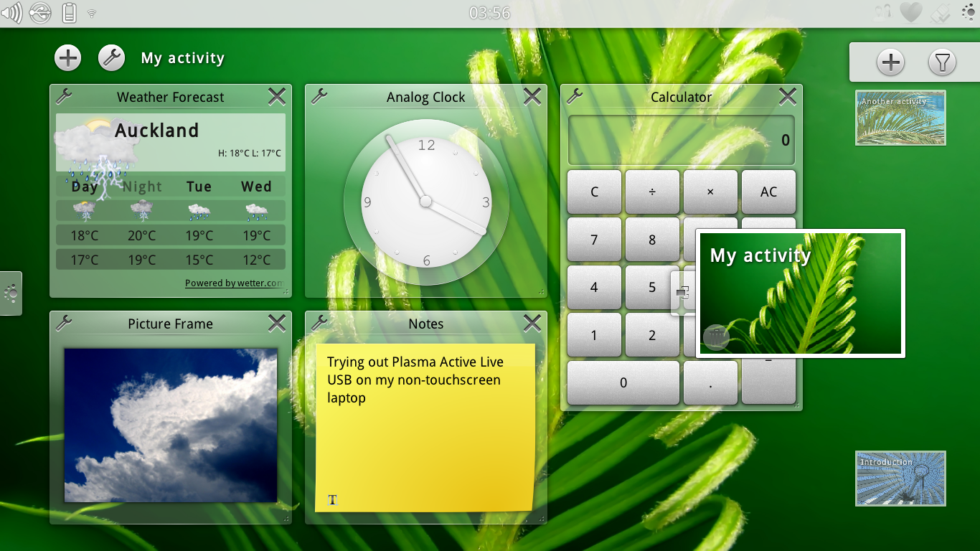Remove the Picture Frame widget with X
This screenshot has width=980, height=551.
tap(277, 323)
